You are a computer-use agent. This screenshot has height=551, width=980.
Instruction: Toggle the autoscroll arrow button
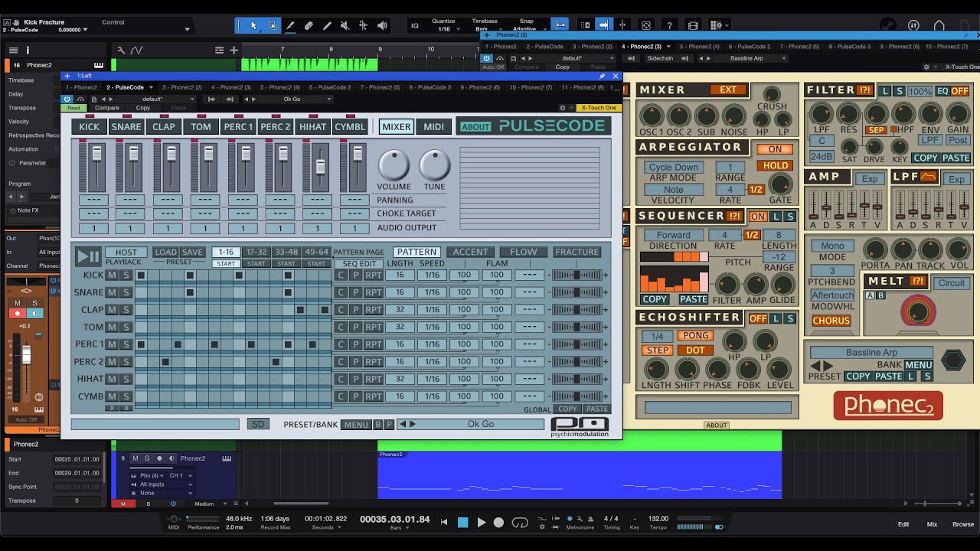point(604,25)
